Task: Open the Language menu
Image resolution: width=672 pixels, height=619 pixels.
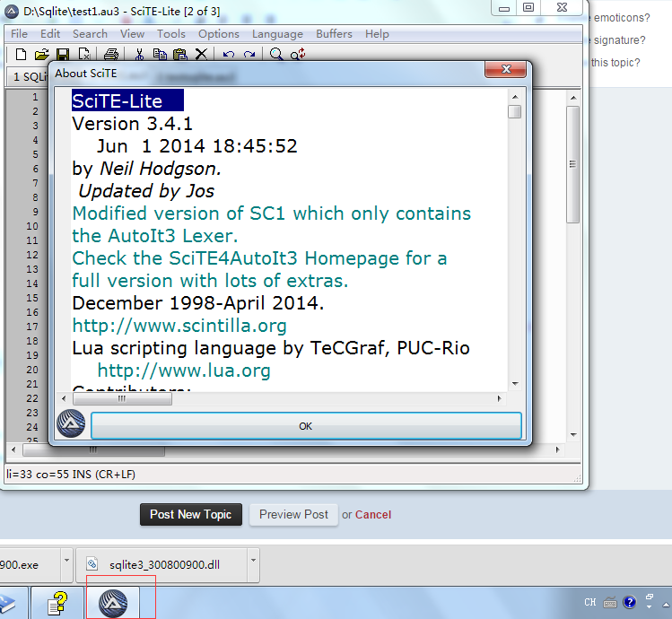Action: tap(277, 34)
